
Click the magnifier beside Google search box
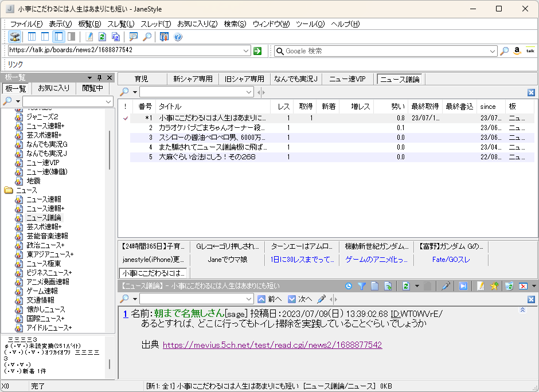pos(504,51)
